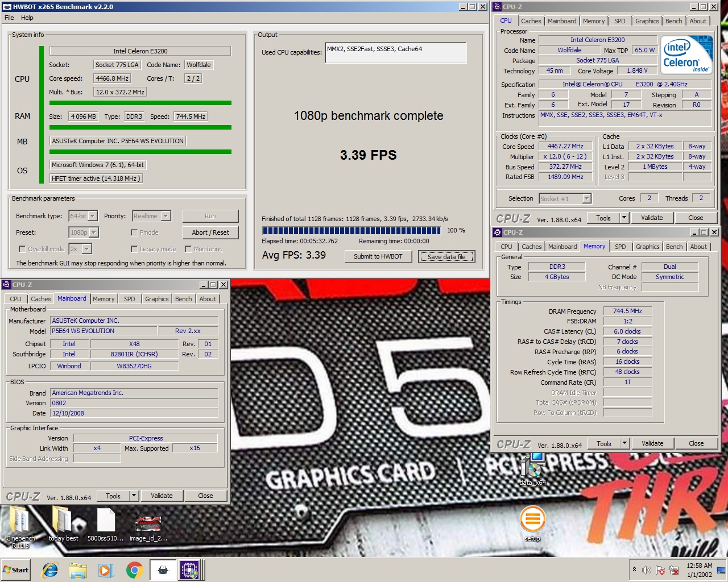Open the Memory tab in the Mainboard CPU-Z window

coord(104,299)
